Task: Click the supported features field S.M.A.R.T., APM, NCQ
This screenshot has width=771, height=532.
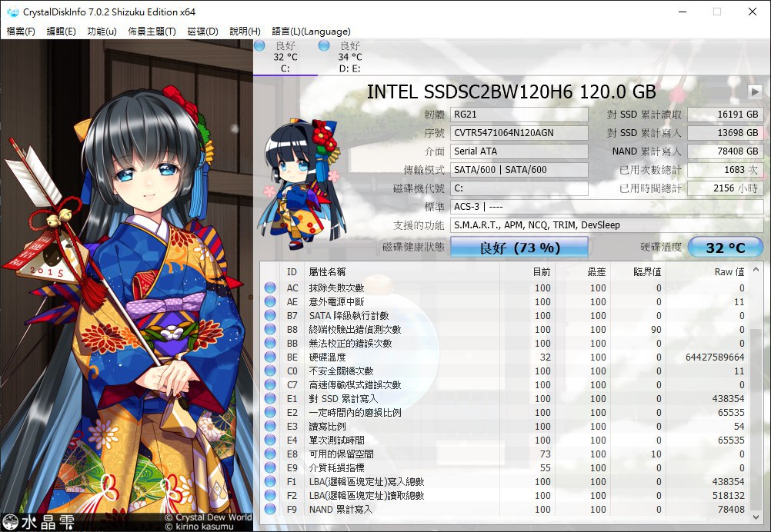Action: click(607, 225)
